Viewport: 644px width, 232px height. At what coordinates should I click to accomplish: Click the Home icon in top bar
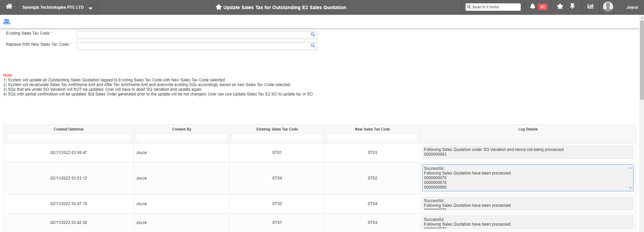[x=9, y=7]
